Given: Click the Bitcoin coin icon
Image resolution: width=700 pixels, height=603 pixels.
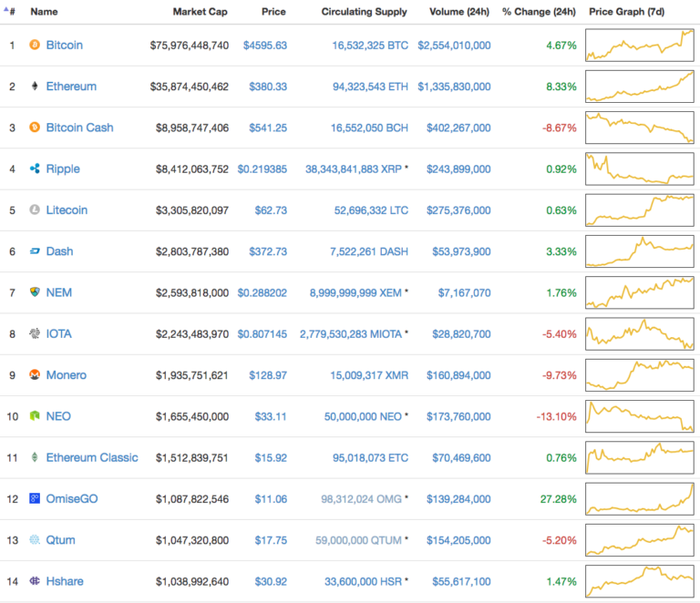Looking at the screenshot, I should (x=35, y=45).
